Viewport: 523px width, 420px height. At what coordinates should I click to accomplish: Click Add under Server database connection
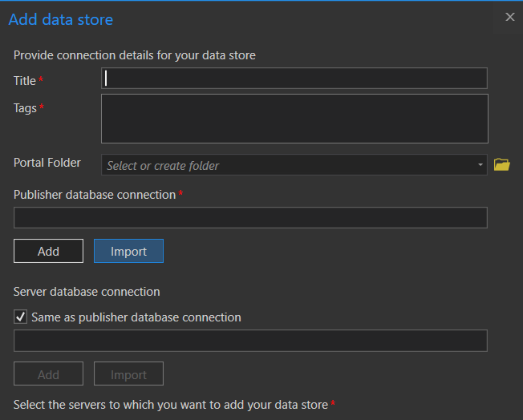coord(48,374)
